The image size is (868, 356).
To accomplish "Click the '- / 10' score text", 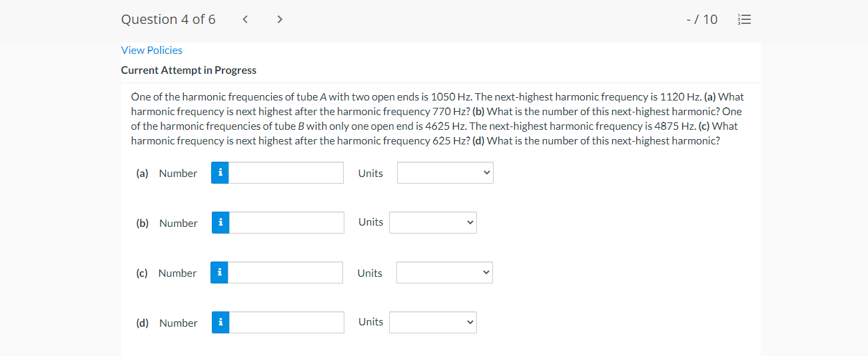I will (x=702, y=19).
